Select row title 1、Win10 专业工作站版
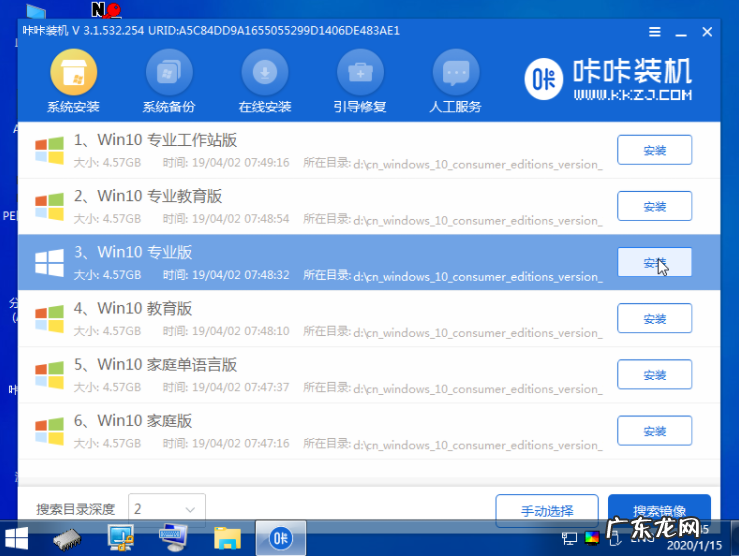This screenshot has width=739, height=557. tap(155, 140)
